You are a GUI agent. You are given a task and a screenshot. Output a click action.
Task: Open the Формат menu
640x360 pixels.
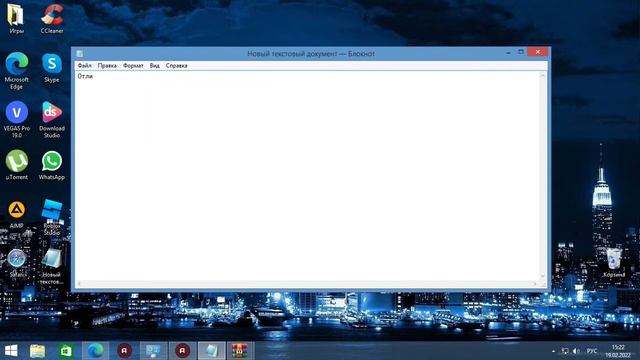tap(133, 65)
